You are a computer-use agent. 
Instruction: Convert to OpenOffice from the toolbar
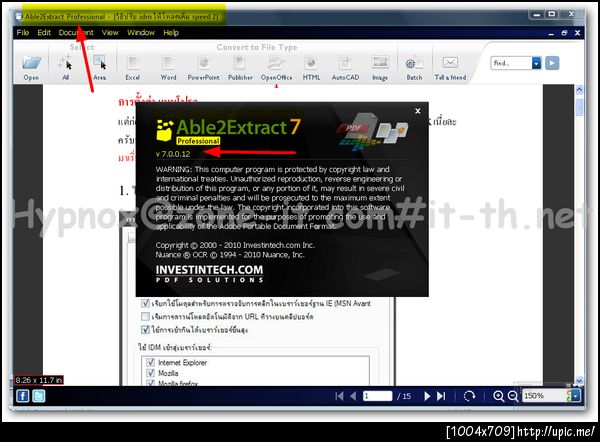click(276, 67)
